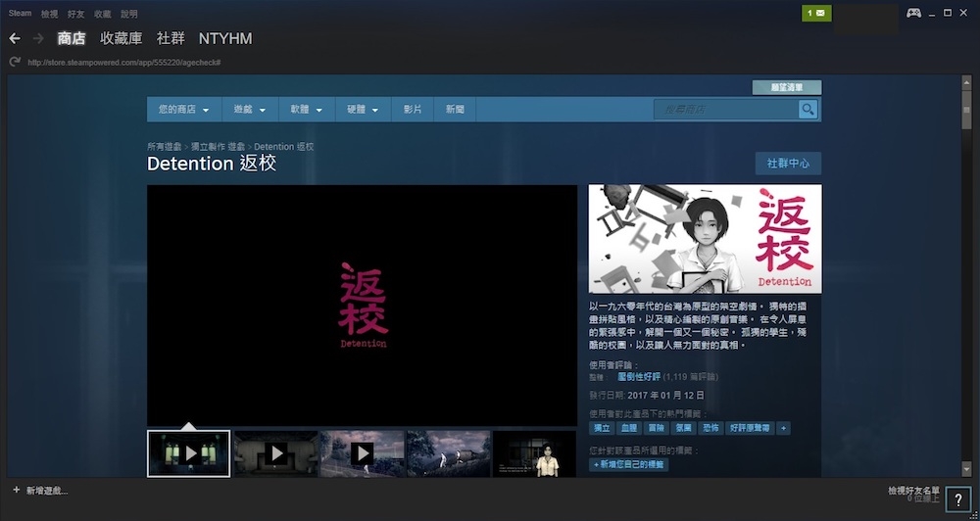
Task: Go to the 社群 main tab
Action: (x=171, y=39)
